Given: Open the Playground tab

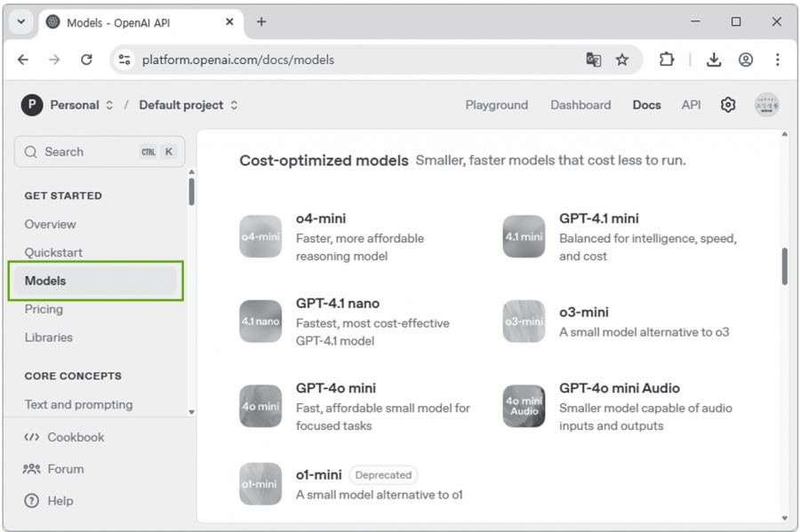Looking at the screenshot, I should click(x=496, y=105).
